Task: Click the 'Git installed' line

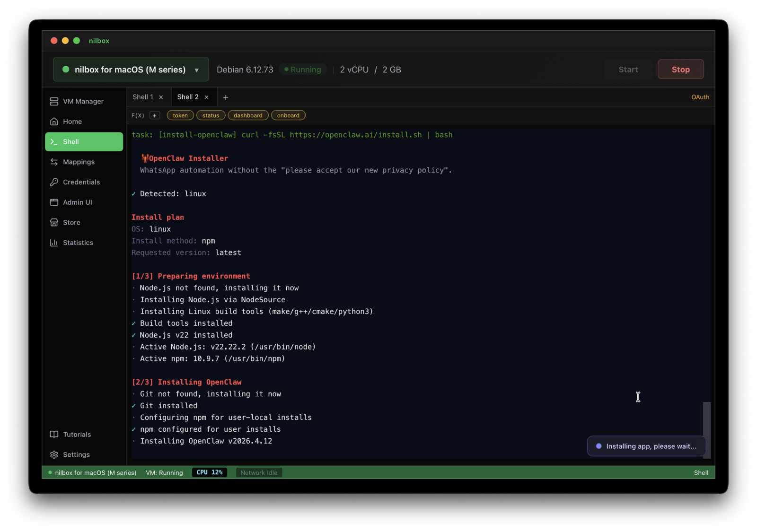Action: click(x=168, y=406)
